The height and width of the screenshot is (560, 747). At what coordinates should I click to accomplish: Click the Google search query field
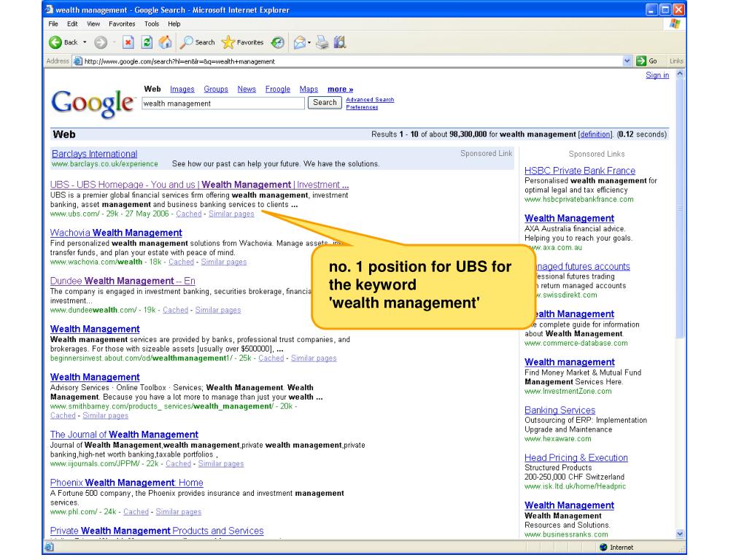(x=223, y=104)
